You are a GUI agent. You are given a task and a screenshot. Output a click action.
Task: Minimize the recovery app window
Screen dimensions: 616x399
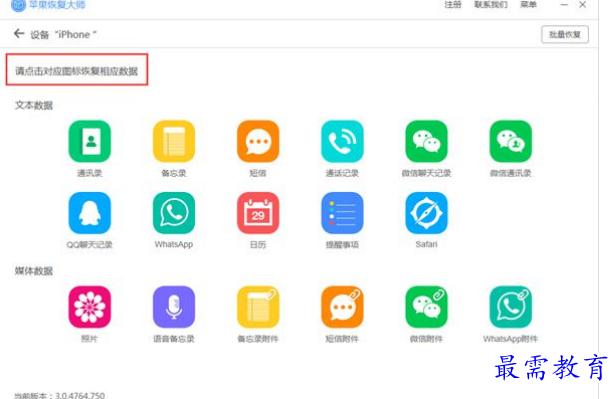coord(564,5)
